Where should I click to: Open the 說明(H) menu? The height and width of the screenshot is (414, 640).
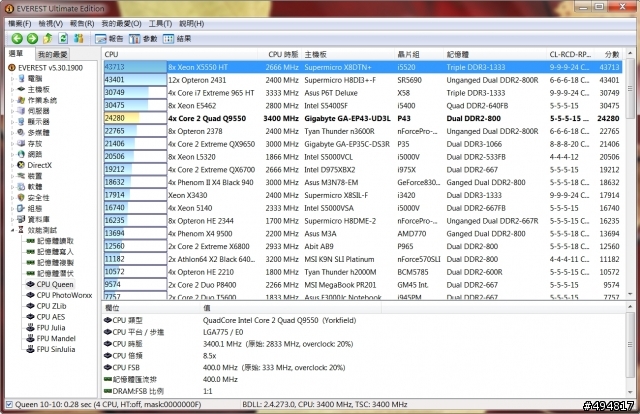[x=191, y=24]
